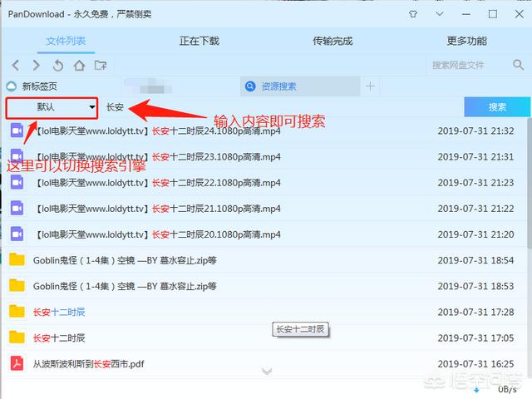Open the 默认 search engine dropdown

(x=52, y=108)
